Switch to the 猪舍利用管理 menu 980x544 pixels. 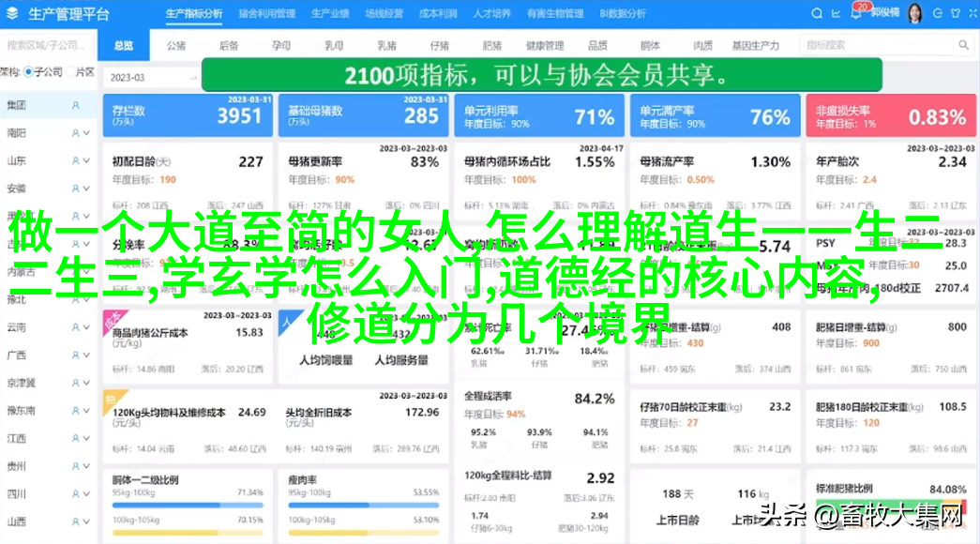click(x=266, y=14)
